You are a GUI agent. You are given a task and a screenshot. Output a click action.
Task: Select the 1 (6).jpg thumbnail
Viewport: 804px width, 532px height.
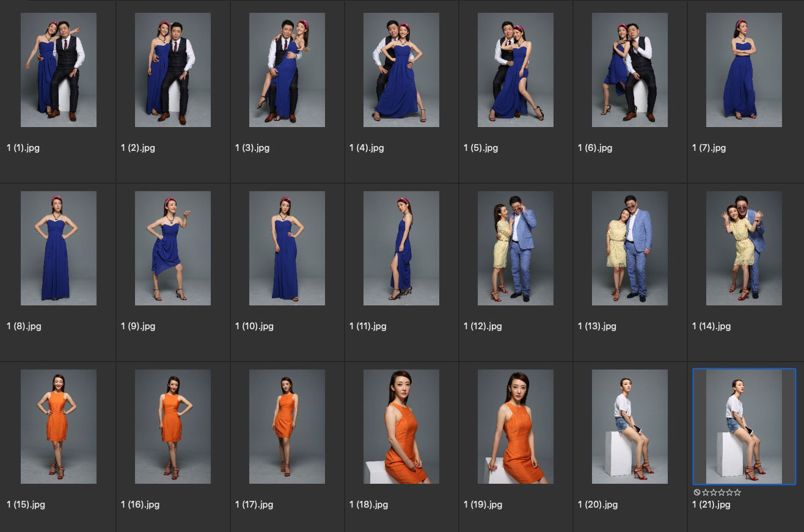click(x=630, y=70)
